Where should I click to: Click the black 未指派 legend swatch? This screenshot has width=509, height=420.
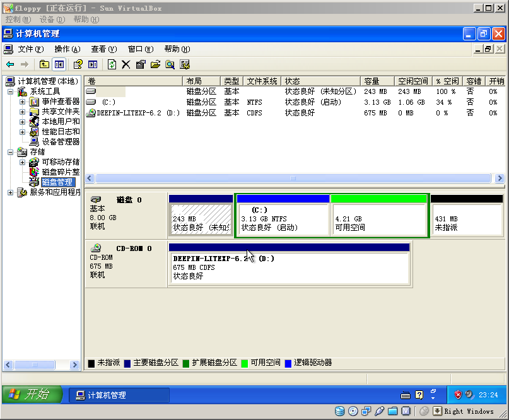pyautogui.click(x=91, y=363)
